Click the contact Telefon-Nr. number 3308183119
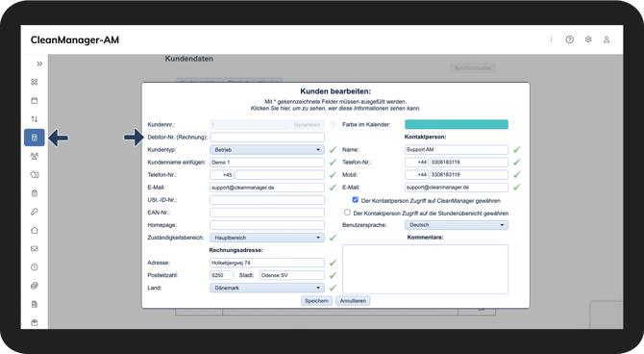 click(469, 163)
